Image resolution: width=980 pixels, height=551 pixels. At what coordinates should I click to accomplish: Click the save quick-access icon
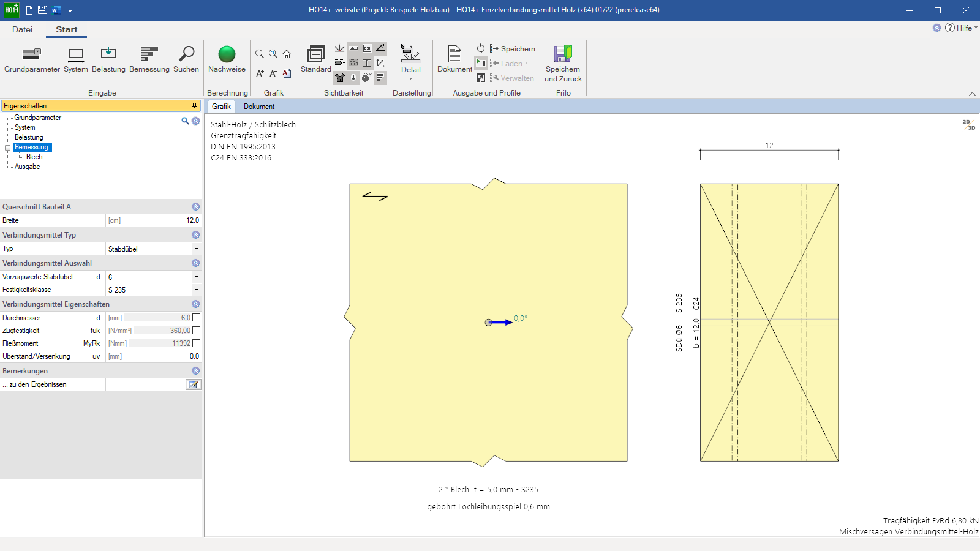coord(42,10)
